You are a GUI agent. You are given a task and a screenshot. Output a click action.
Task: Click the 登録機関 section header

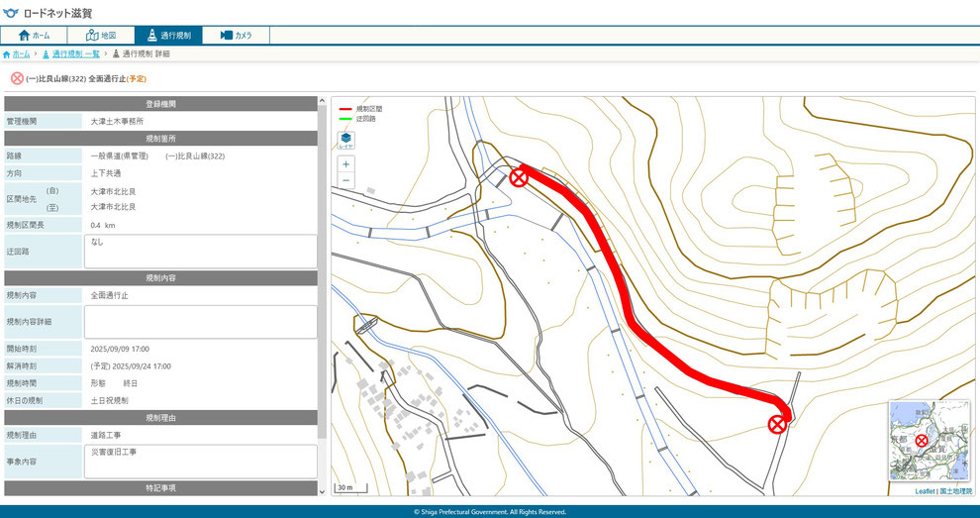161,104
